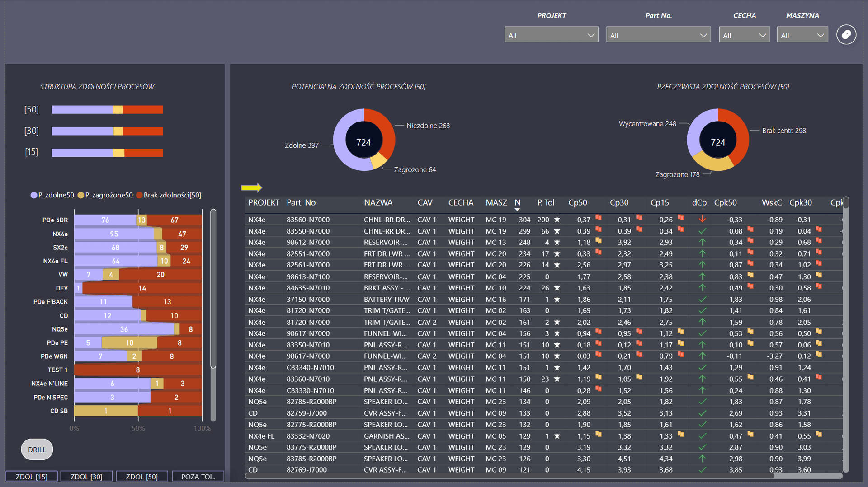Screen dimensions: 868x487
Task: Click the P_zdolne50 legend marker
Action: [34, 195]
